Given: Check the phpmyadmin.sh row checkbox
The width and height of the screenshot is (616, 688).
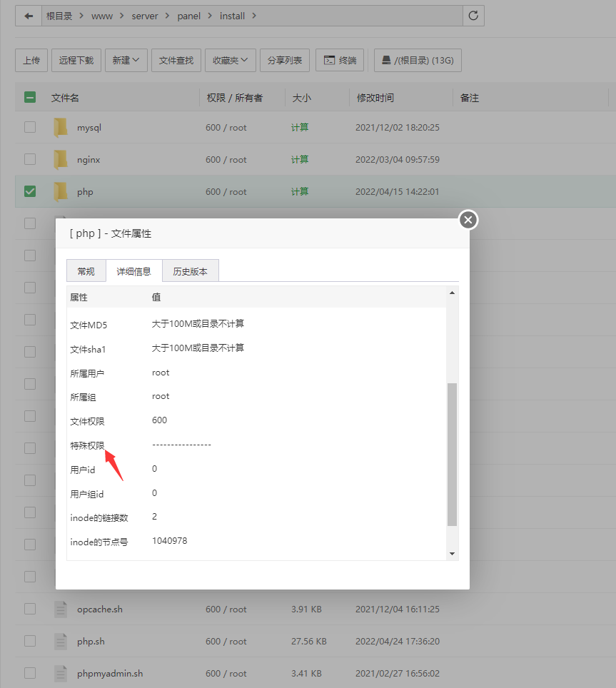Looking at the screenshot, I should (x=30, y=673).
